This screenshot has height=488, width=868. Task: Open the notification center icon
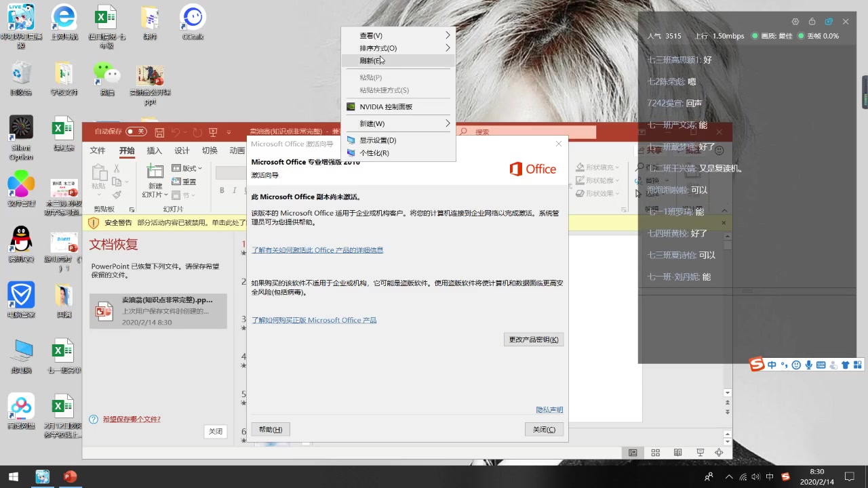coord(850,476)
